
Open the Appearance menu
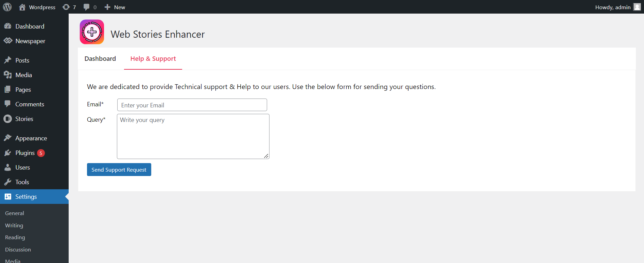point(31,138)
